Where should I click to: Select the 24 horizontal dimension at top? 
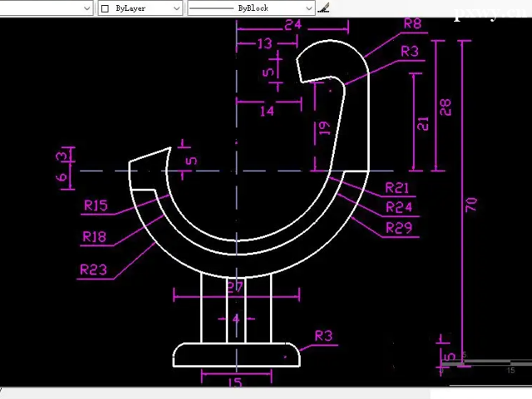click(293, 25)
